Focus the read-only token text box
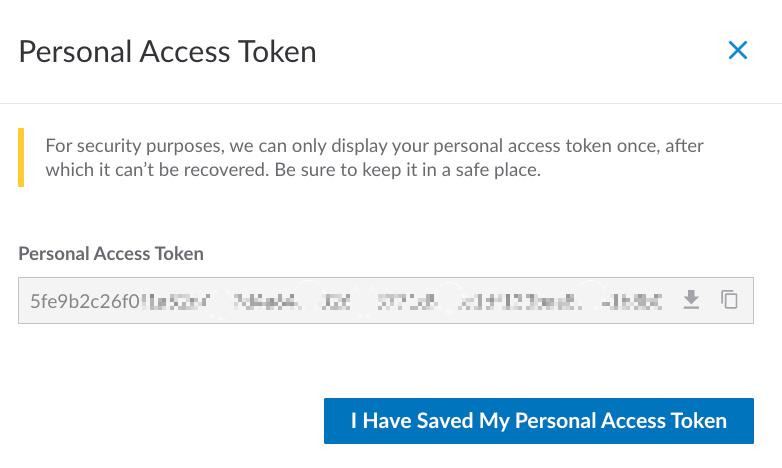This screenshot has height=468, width=782. (340, 300)
